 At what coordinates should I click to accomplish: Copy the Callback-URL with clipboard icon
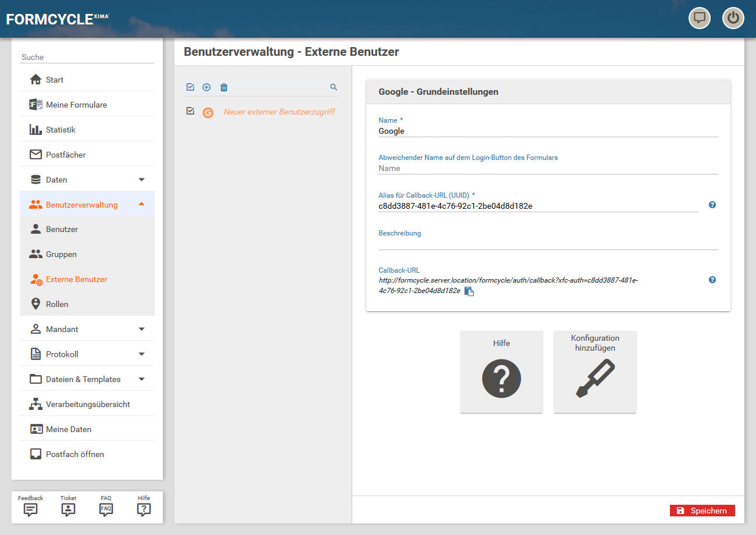click(469, 291)
